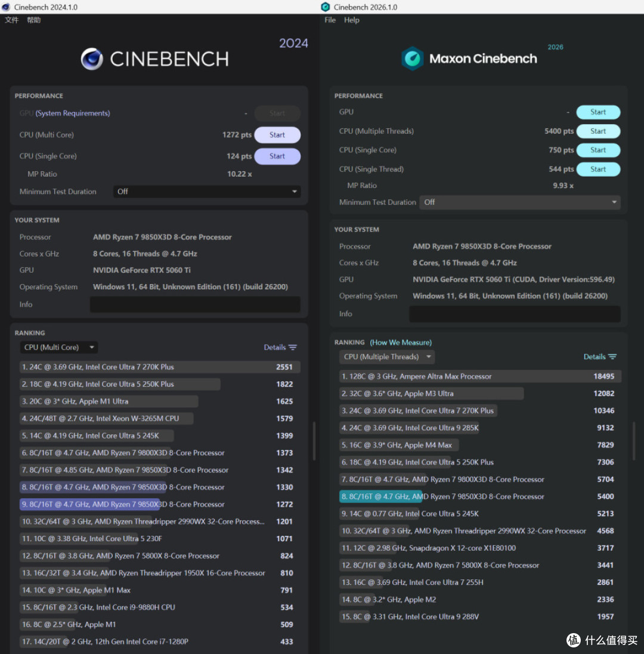Click the Details filter icon in Cinebench 2026
The image size is (644, 654).
tap(612, 357)
